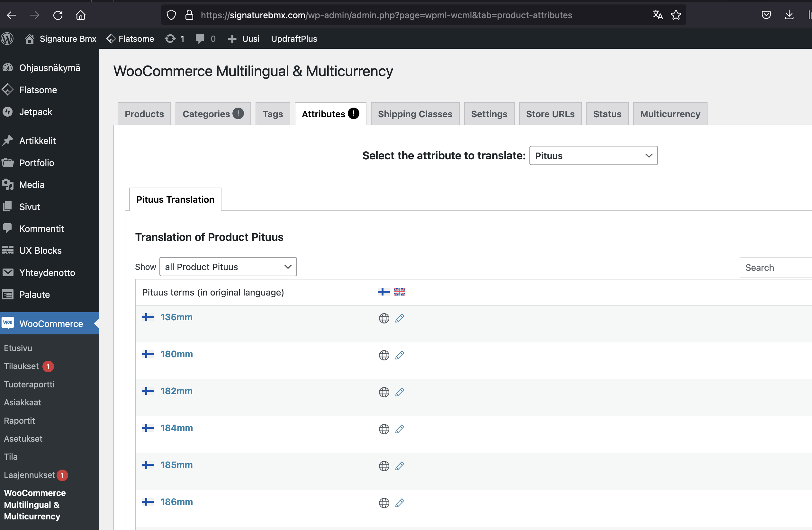812x530 pixels.
Task: Open Etusivu under WooCommerce
Action: (x=18, y=348)
